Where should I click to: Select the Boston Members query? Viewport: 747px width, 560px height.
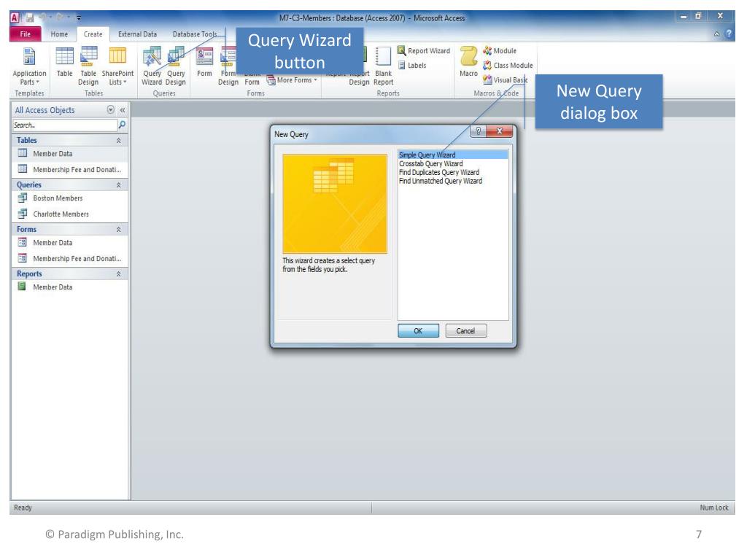point(69,198)
